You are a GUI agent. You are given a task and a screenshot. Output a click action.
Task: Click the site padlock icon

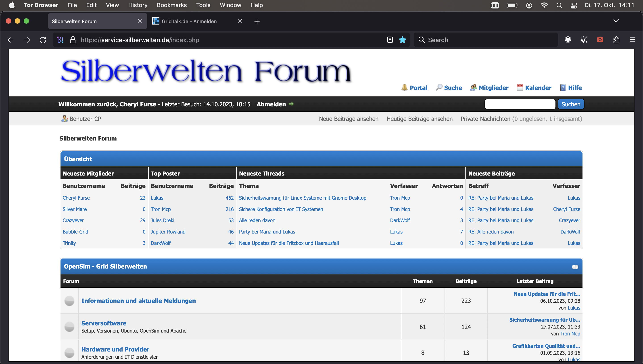73,40
